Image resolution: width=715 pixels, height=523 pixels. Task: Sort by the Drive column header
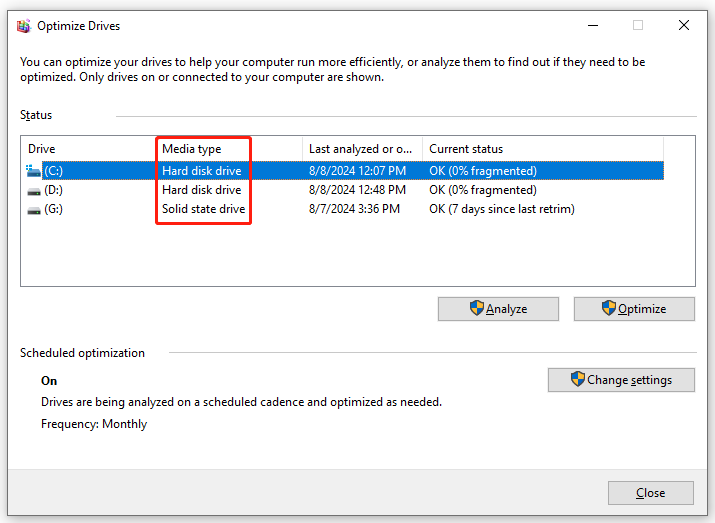pyautogui.click(x=88, y=149)
